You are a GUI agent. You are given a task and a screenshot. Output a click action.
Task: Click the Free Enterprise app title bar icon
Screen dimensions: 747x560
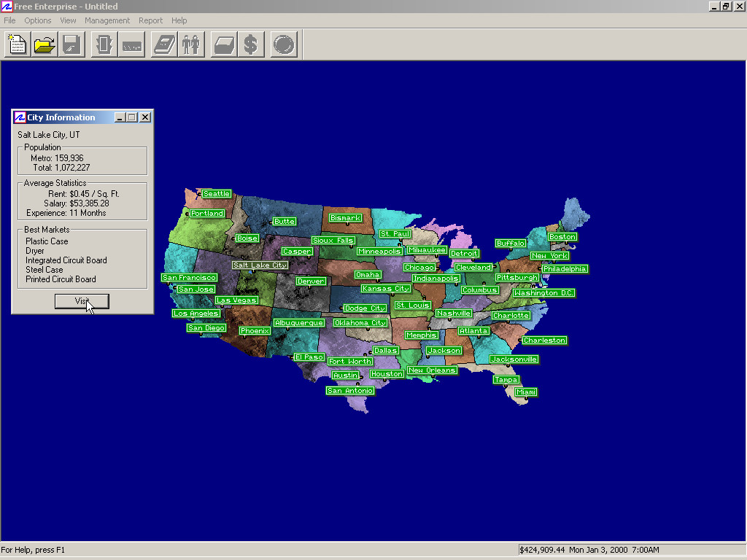click(7, 6)
